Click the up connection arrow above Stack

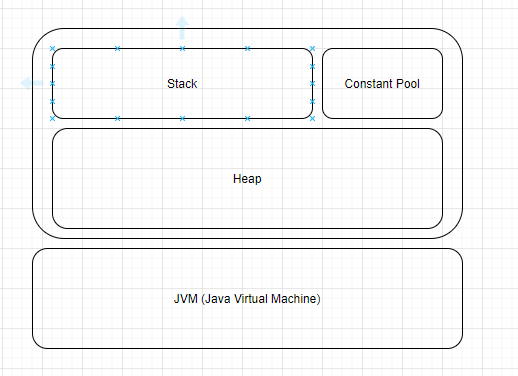tap(182, 28)
